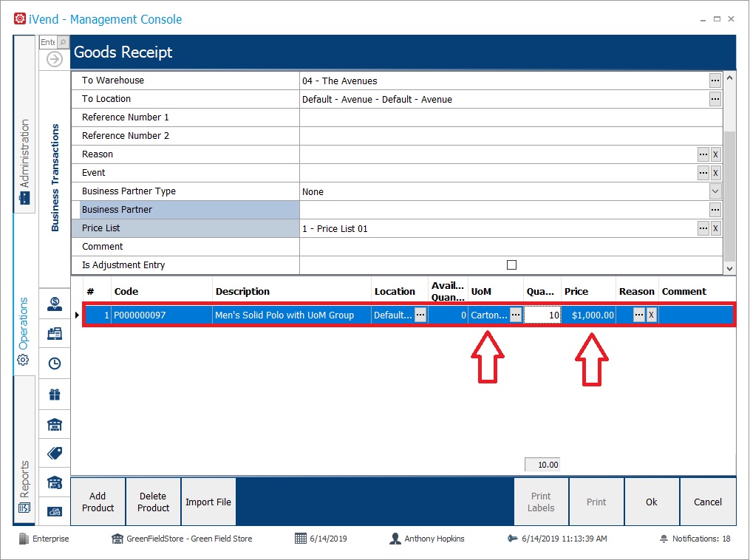Click the Reference Number 2 input field
Viewport: 750px width, 560px height.
click(x=511, y=136)
